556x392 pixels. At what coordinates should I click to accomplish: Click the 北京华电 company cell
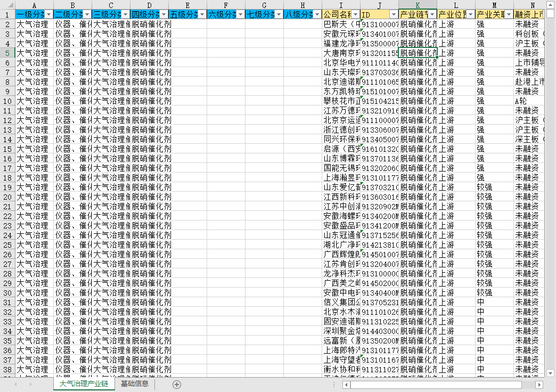[x=341, y=62]
